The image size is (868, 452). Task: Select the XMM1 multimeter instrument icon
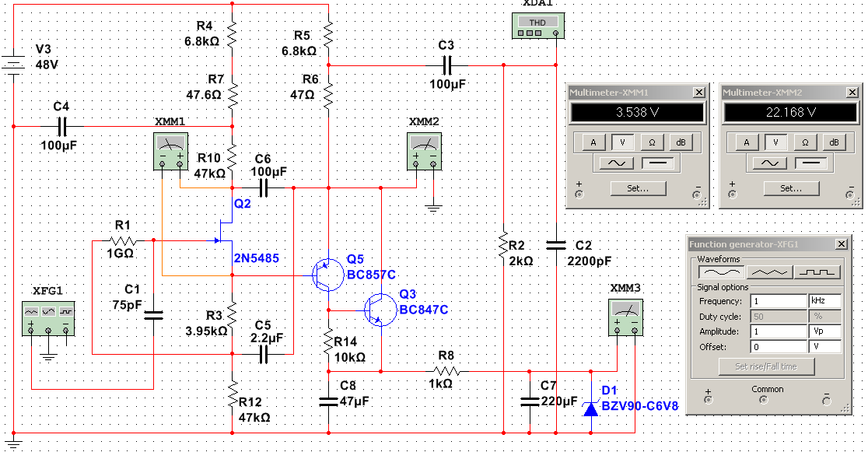[170, 151]
